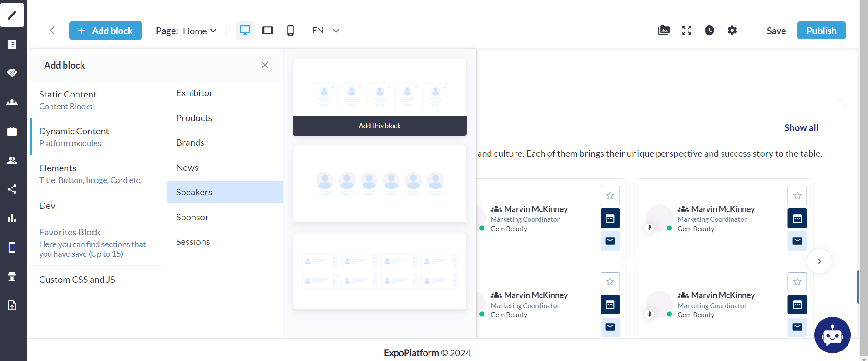The image size is (868, 361).
Task: Open the briefcase icon in left sidebar
Action: click(x=12, y=131)
